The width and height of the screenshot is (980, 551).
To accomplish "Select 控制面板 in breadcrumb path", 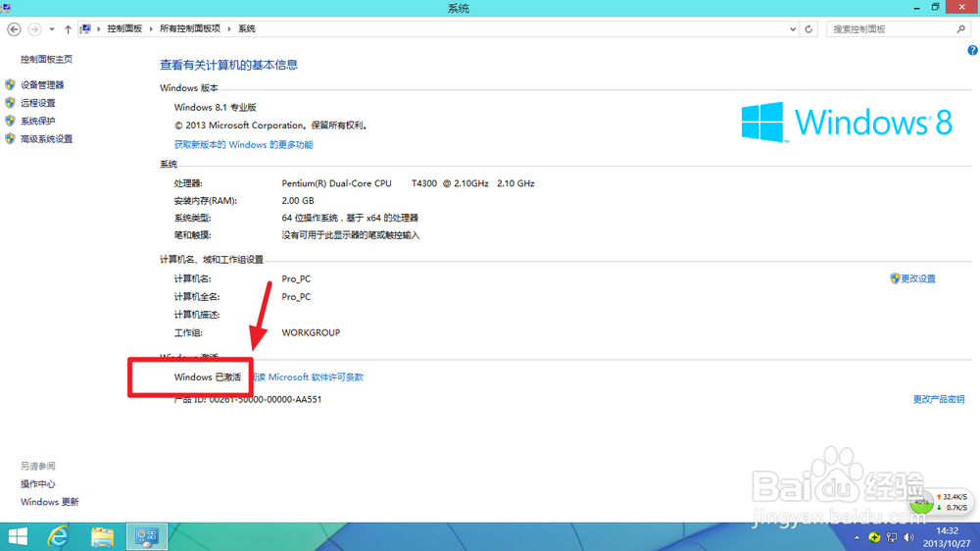I will pos(124,28).
